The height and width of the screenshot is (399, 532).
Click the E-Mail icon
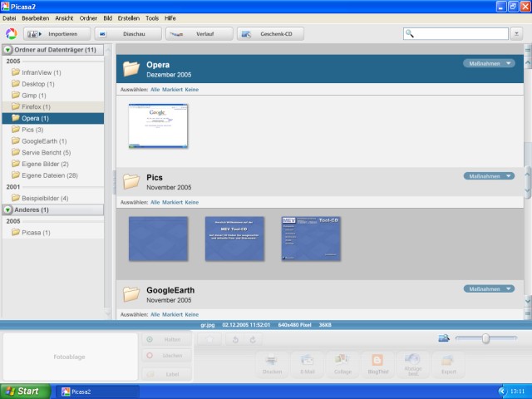pyautogui.click(x=308, y=365)
